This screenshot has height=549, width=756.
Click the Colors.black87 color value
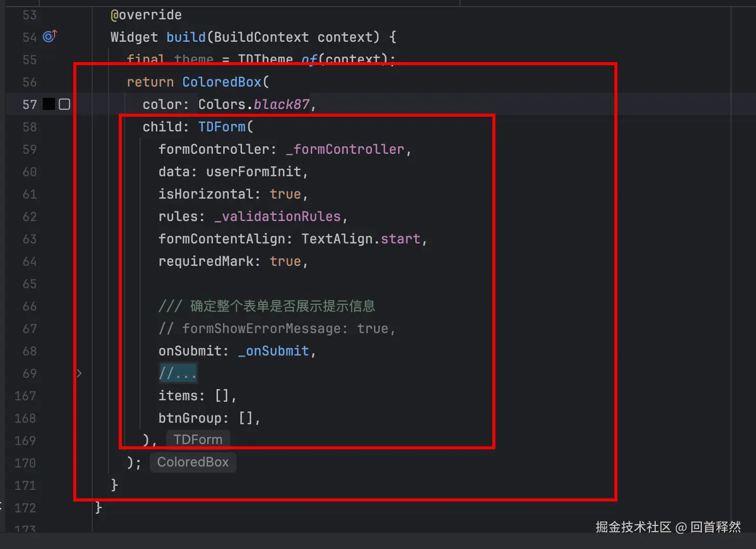(x=253, y=104)
